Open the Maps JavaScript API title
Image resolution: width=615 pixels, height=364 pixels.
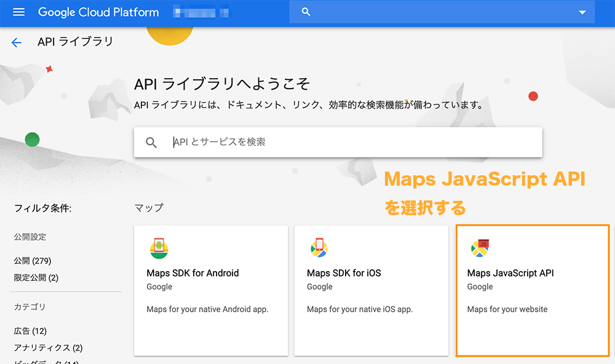[x=510, y=273]
